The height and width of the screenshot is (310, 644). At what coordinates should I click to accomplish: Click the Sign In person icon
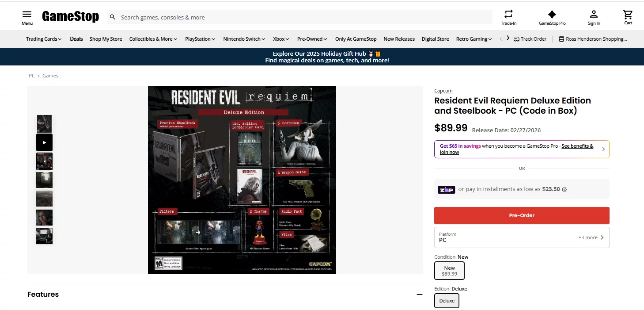594,14
